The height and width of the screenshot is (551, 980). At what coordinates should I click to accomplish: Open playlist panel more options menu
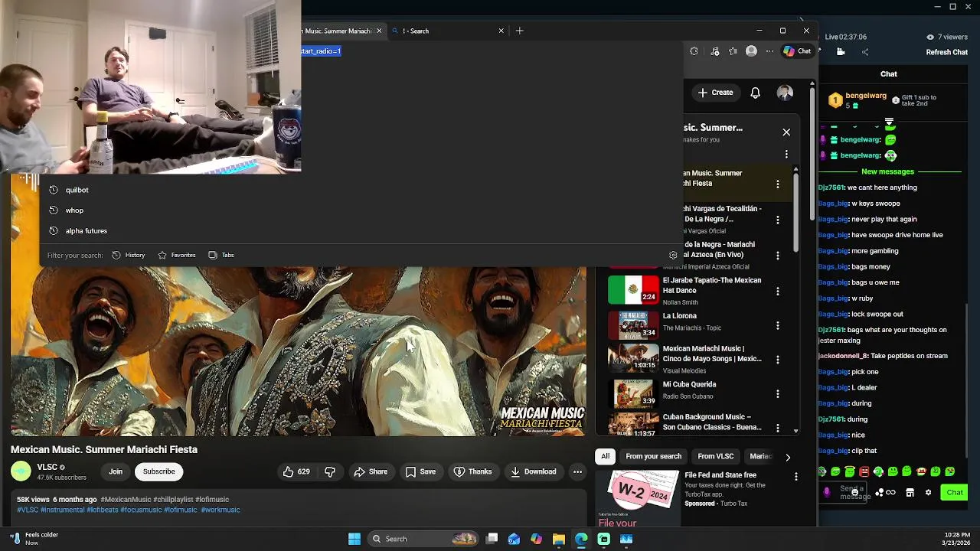(786, 154)
